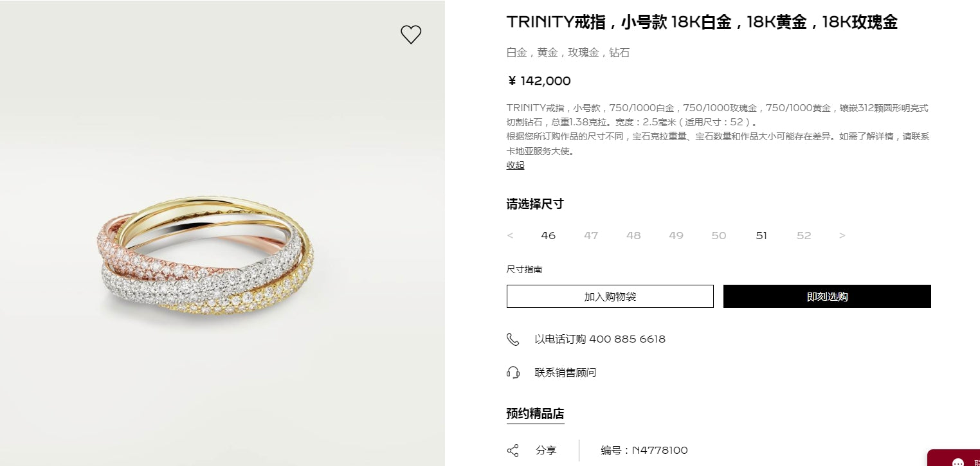Click the headset advisor icon
The width and height of the screenshot is (980, 466).
coord(513,373)
